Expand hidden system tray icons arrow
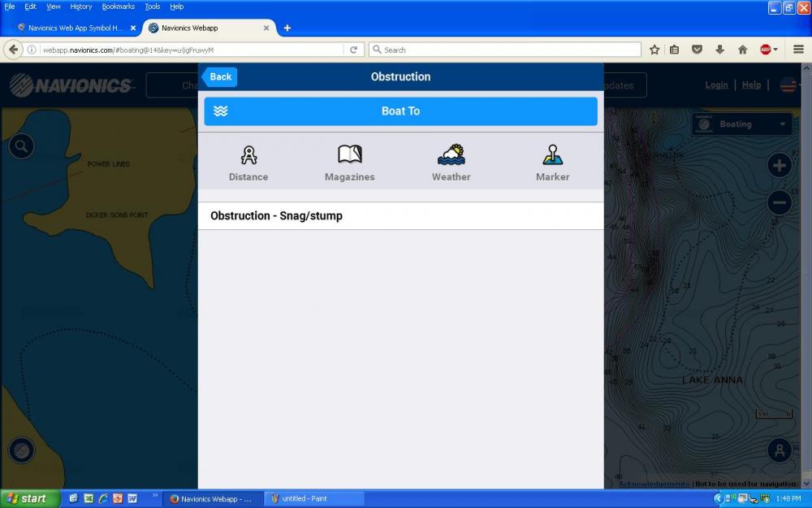The width and height of the screenshot is (812, 508). (718, 499)
